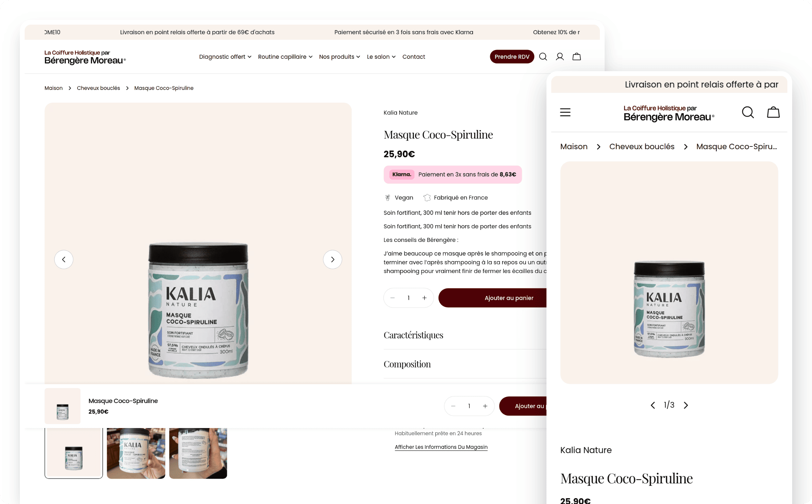Screen dimensions: 812x504
Task: Expand the Routine capillaire dropdown
Action: (x=285, y=57)
